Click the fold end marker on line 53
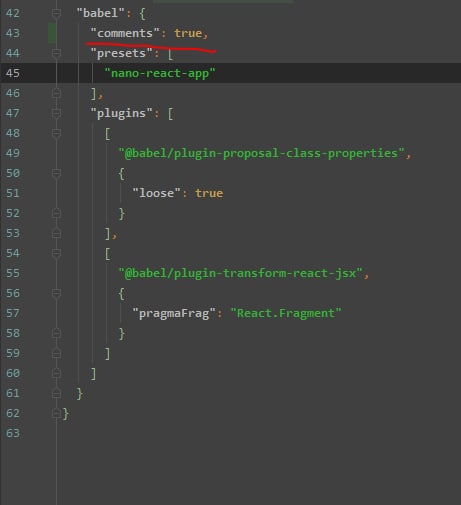Viewport: 461px width, 505px height. 56,233
